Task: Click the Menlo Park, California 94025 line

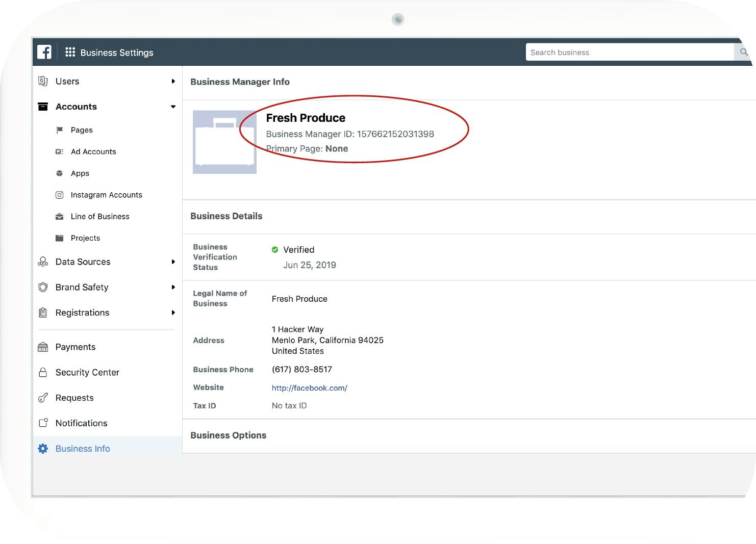Action: point(327,340)
